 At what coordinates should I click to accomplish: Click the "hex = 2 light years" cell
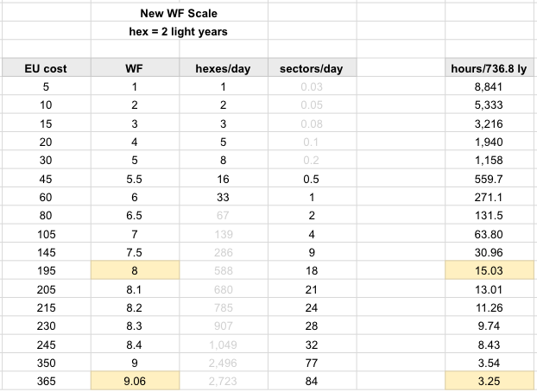[x=179, y=32]
